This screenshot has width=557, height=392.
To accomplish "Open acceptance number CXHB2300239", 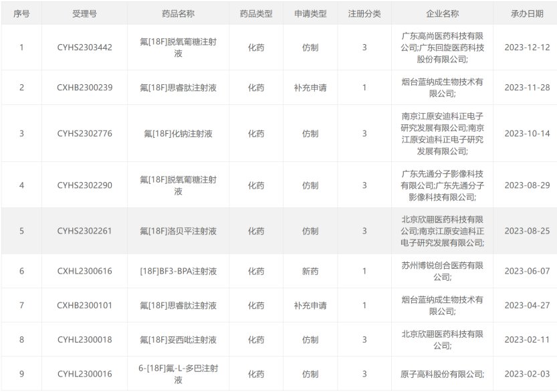I will click(84, 88).
